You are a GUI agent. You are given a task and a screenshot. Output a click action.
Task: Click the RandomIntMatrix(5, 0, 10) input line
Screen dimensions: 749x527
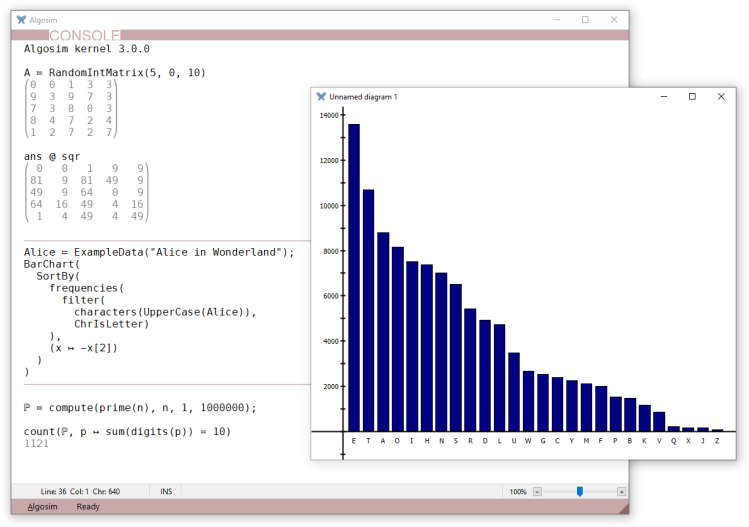115,72
